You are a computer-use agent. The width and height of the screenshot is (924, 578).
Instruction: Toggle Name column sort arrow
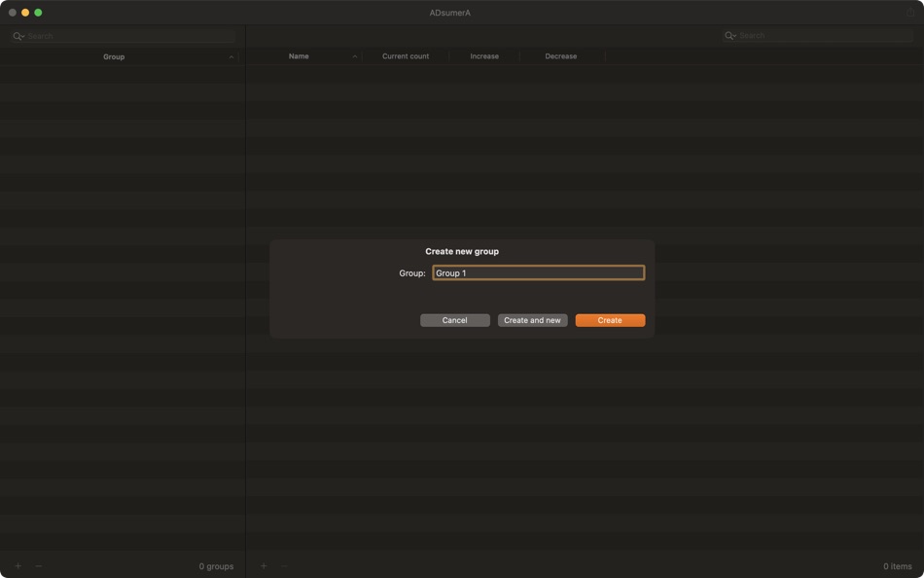click(355, 56)
